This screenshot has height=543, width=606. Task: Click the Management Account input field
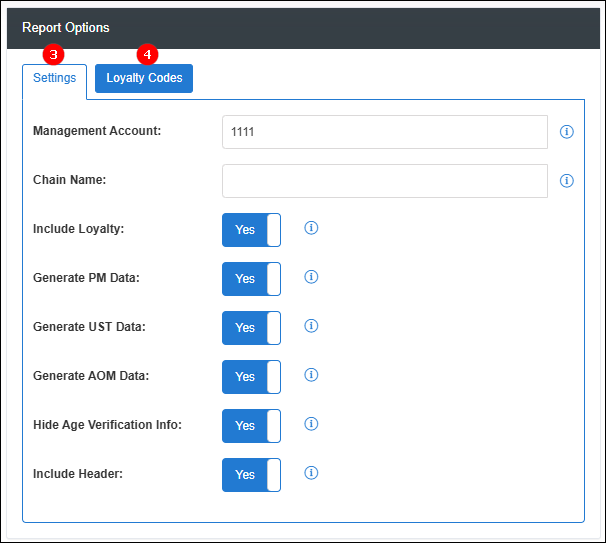[385, 132]
